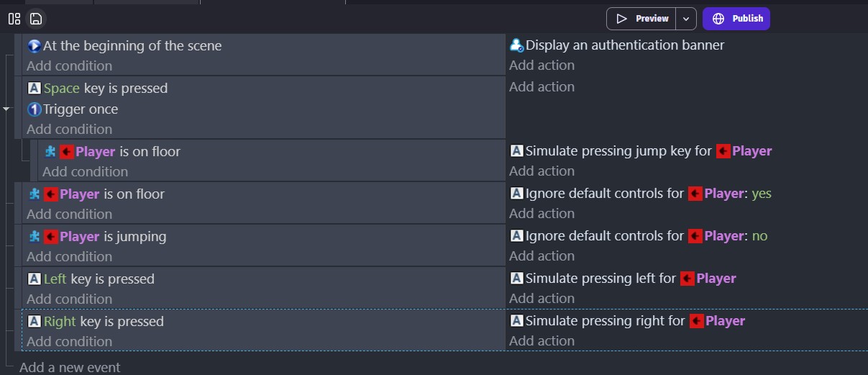Add condition under Right key is pressed
The width and height of the screenshot is (868, 375).
70,341
